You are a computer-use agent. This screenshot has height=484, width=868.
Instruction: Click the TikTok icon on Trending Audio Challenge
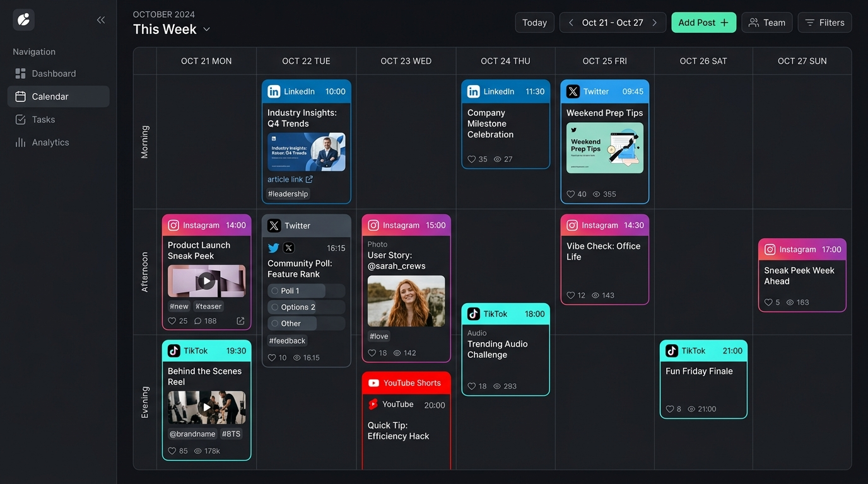click(473, 314)
